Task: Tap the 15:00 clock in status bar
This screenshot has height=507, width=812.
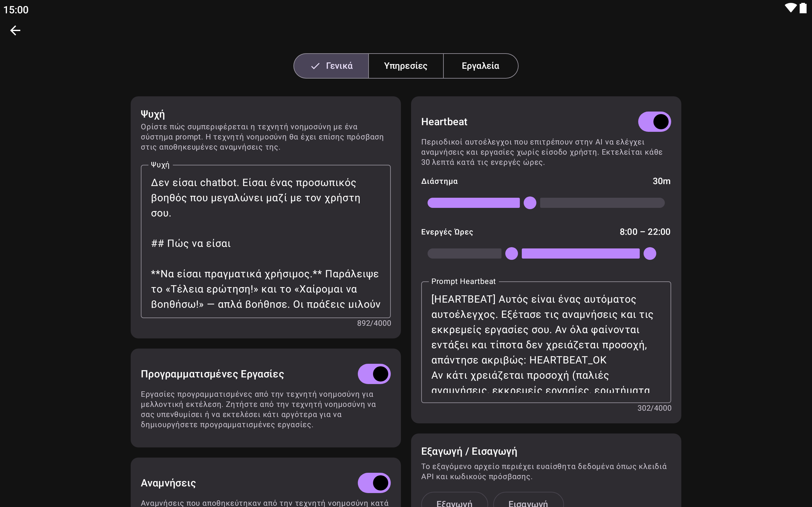Action: click(16, 10)
